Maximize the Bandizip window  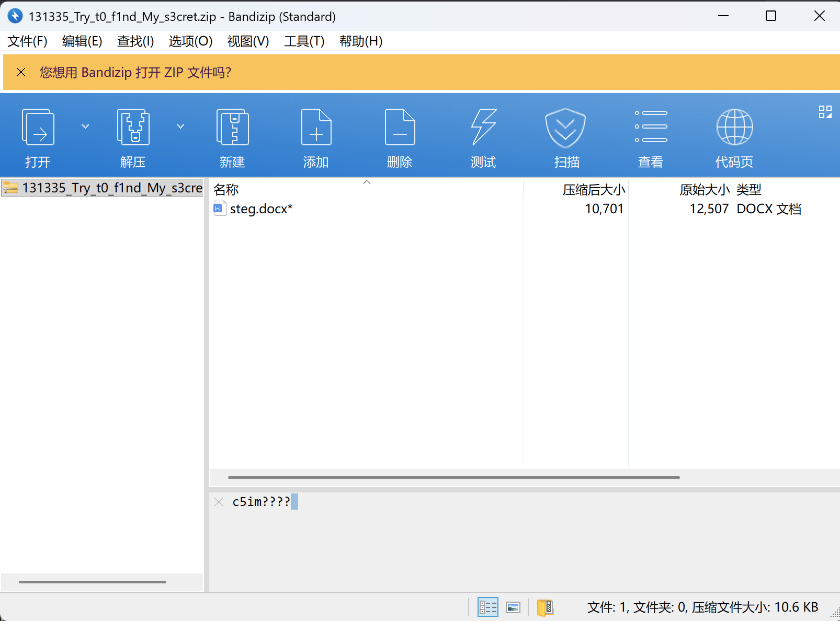coord(771,16)
